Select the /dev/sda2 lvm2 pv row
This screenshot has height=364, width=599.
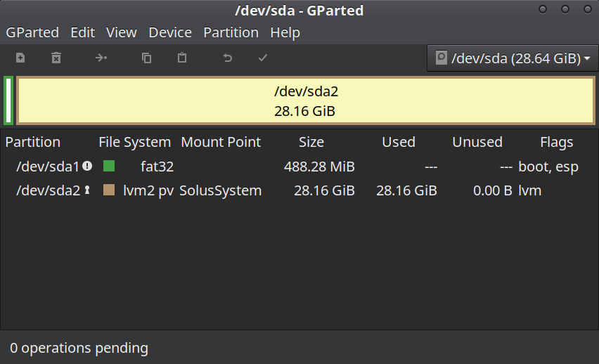click(299, 190)
